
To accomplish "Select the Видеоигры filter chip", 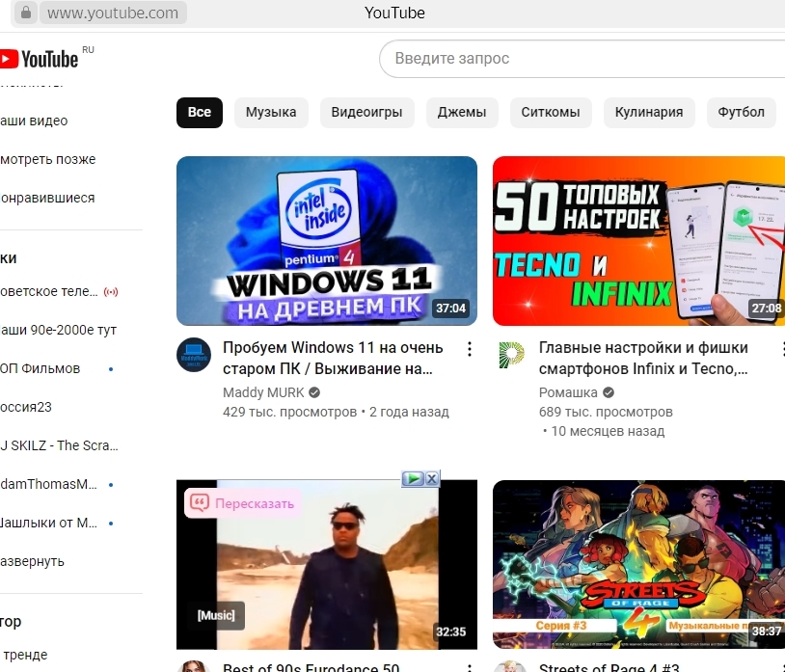I will click(367, 112).
